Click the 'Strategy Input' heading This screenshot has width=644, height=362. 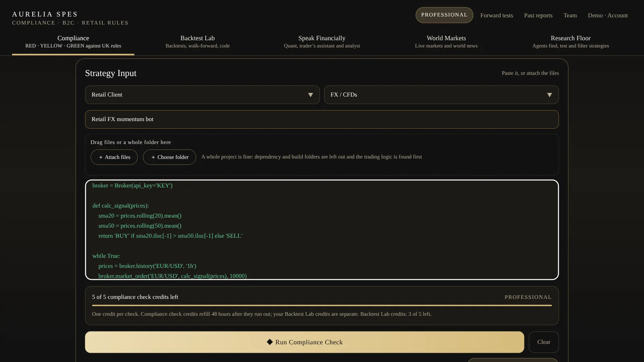click(x=111, y=73)
